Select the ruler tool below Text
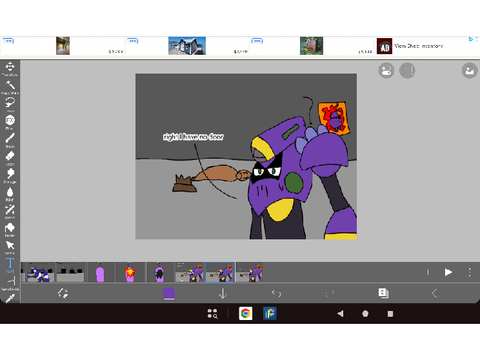Image resolution: width=480 pixels, height=360 pixels. (x=10, y=283)
